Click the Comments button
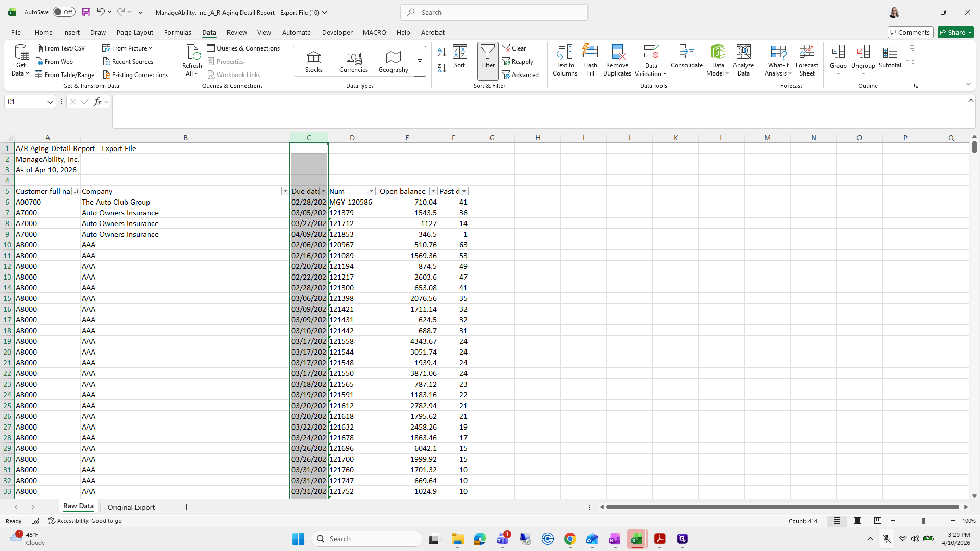980x551 pixels. (910, 32)
